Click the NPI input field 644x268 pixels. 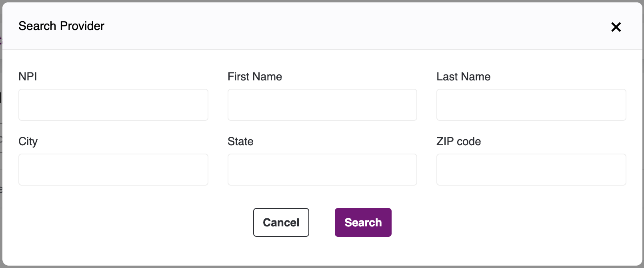click(113, 105)
